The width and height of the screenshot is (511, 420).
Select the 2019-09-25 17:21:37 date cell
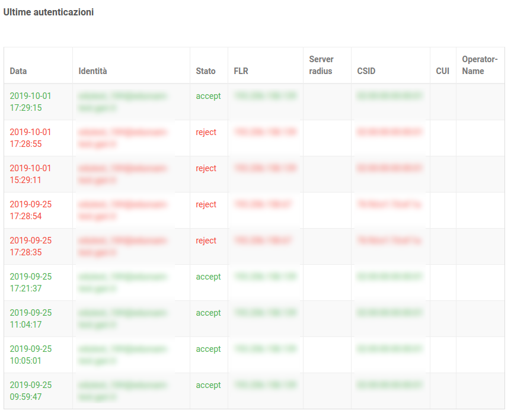[x=31, y=283]
